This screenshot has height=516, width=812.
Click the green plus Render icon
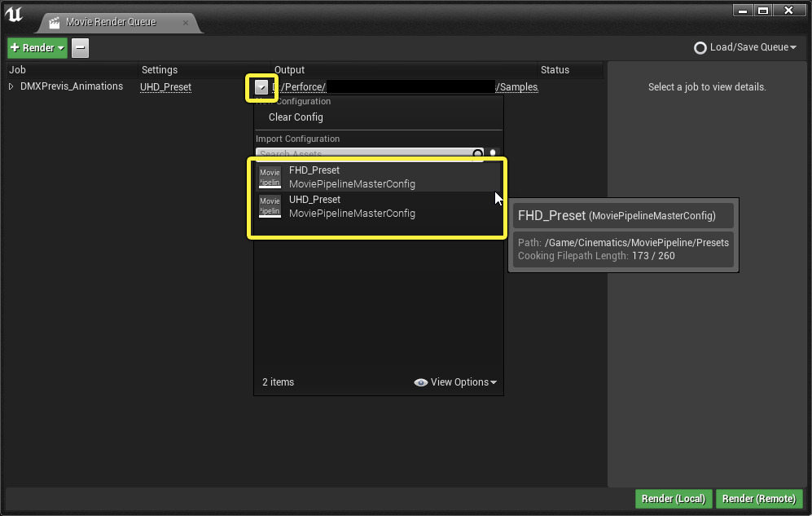tap(15, 47)
